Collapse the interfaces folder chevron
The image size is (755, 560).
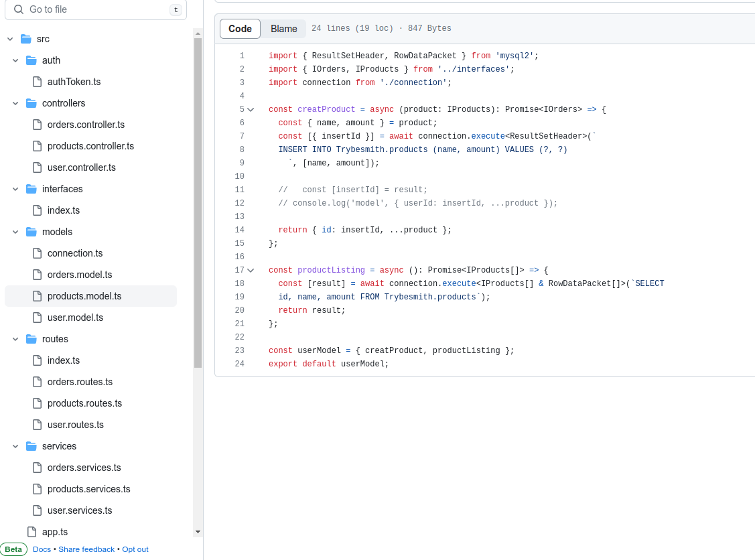[x=15, y=189]
